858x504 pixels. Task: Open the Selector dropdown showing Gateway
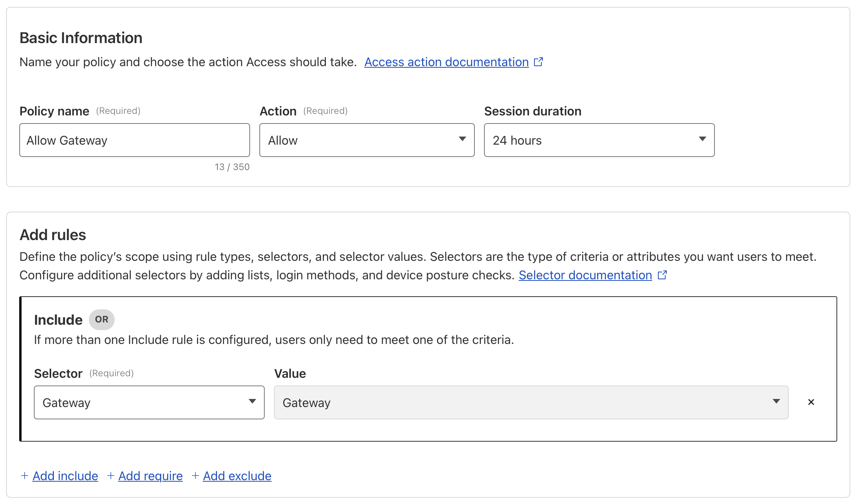tap(149, 402)
